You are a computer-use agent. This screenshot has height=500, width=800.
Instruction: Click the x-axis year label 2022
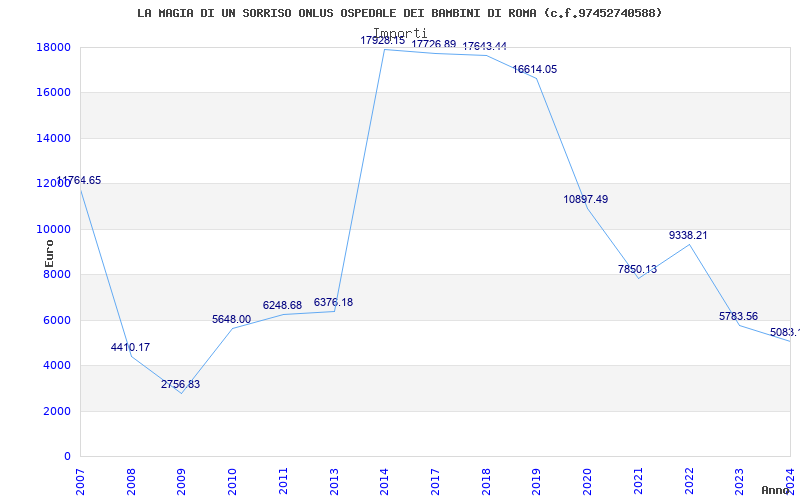[x=689, y=481]
